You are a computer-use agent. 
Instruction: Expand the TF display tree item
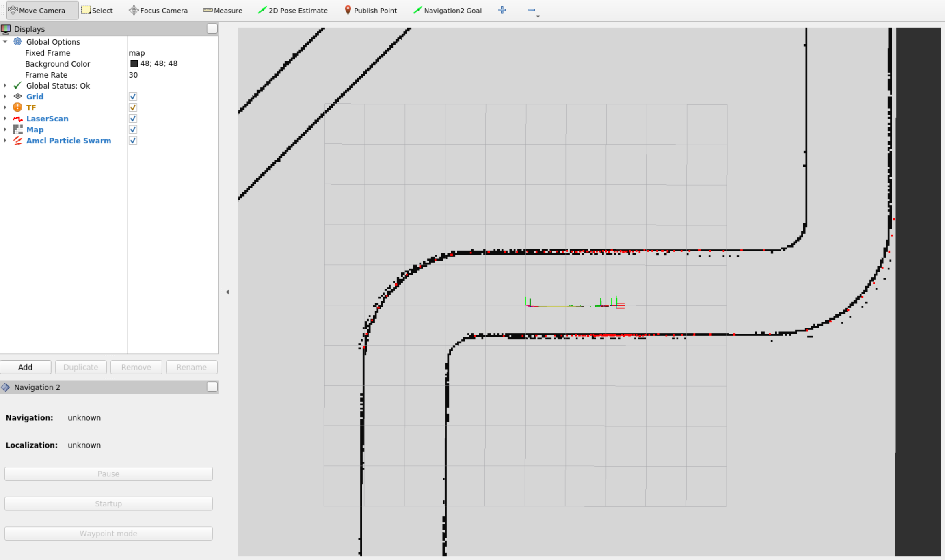pyautogui.click(x=5, y=108)
